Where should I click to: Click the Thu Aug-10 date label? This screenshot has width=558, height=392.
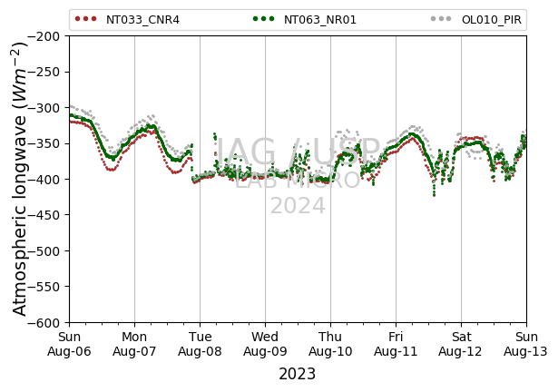[330, 344]
